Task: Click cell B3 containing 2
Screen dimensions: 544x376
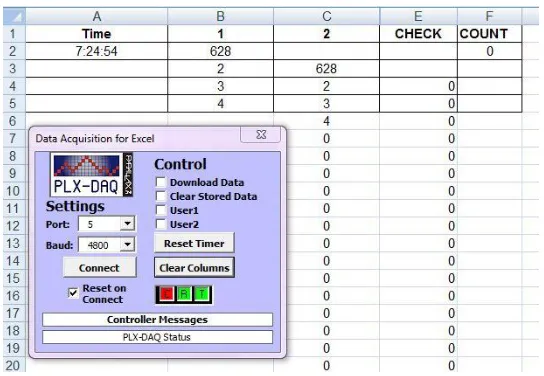Action: tap(220, 68)
